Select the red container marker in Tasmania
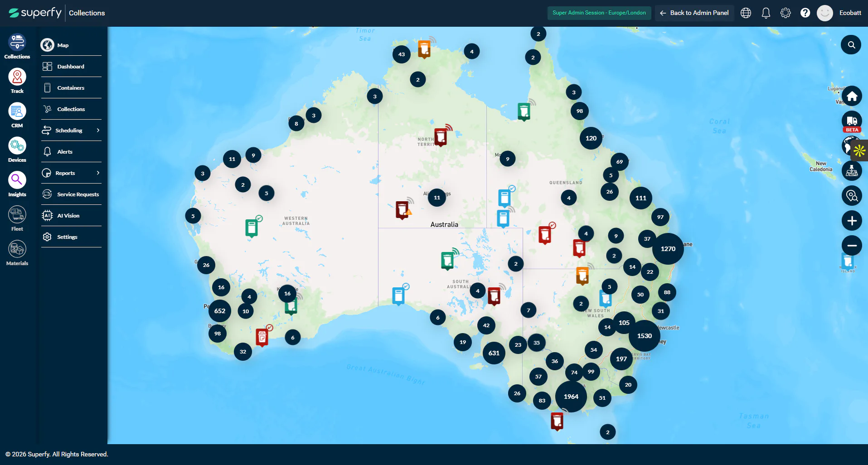 point(557,421)
